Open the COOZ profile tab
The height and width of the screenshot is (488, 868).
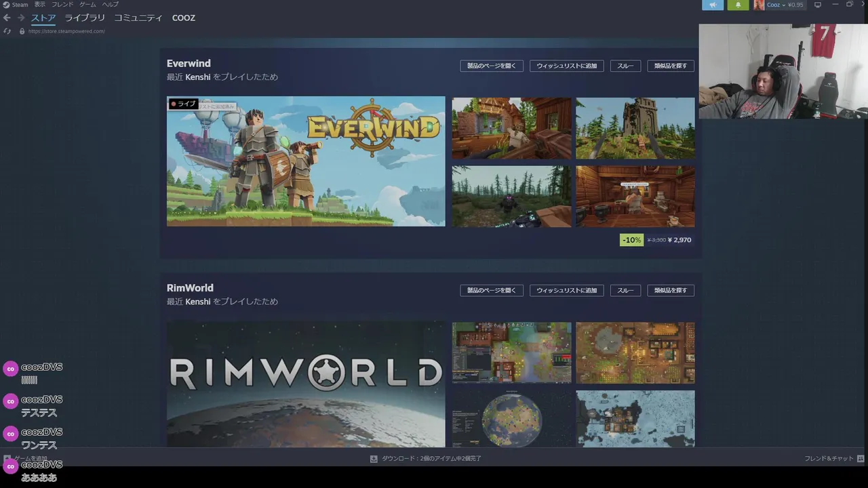point(184,18)
